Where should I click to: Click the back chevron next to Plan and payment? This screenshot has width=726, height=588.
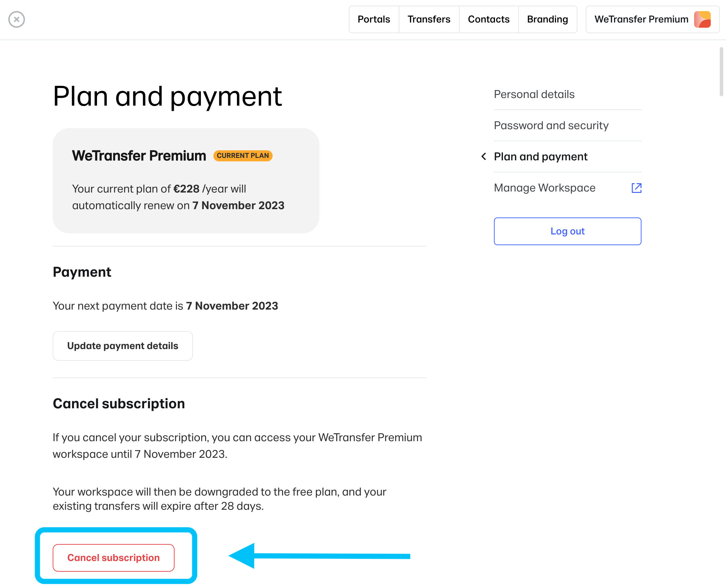click(484, 157)
